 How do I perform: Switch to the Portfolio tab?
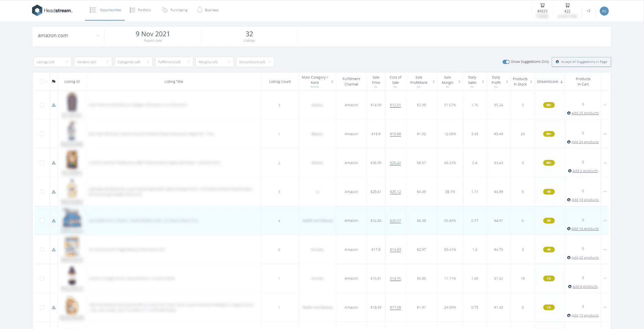pyautogui.click(x=141, y=10)
